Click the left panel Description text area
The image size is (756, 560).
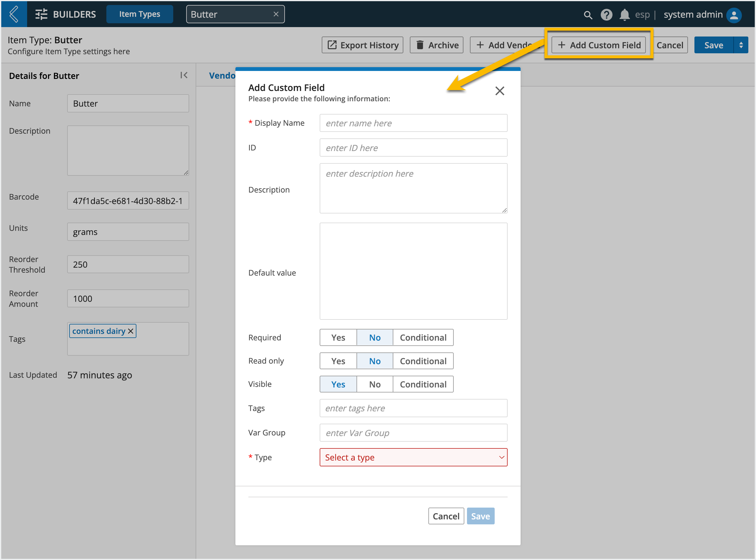pos(128,150)
